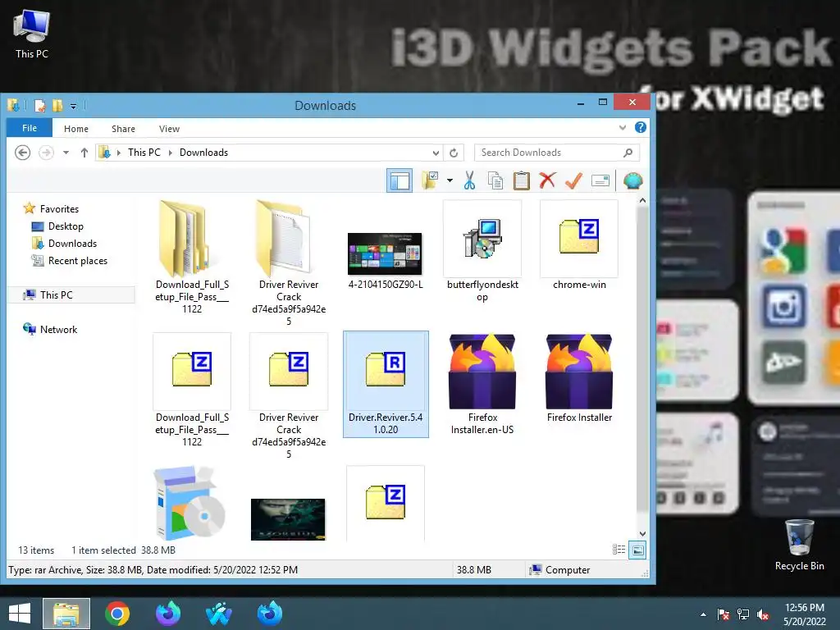Select the chrome-win zip file
This screenshot has height=630, width=840.
coord(579,246)
